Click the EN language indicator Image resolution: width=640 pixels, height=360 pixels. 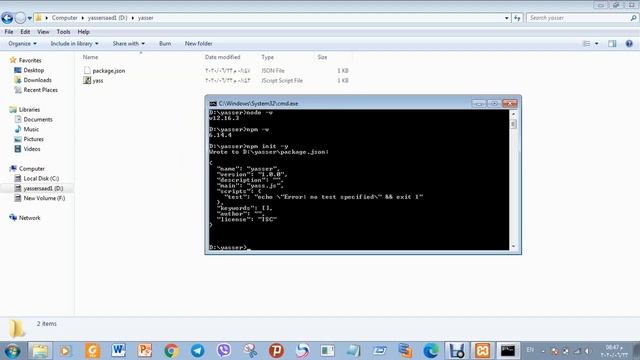click(530, 350)
